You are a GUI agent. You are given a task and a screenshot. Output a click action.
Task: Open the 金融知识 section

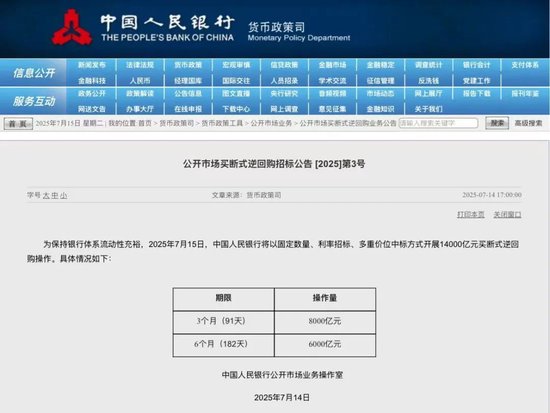381,109
